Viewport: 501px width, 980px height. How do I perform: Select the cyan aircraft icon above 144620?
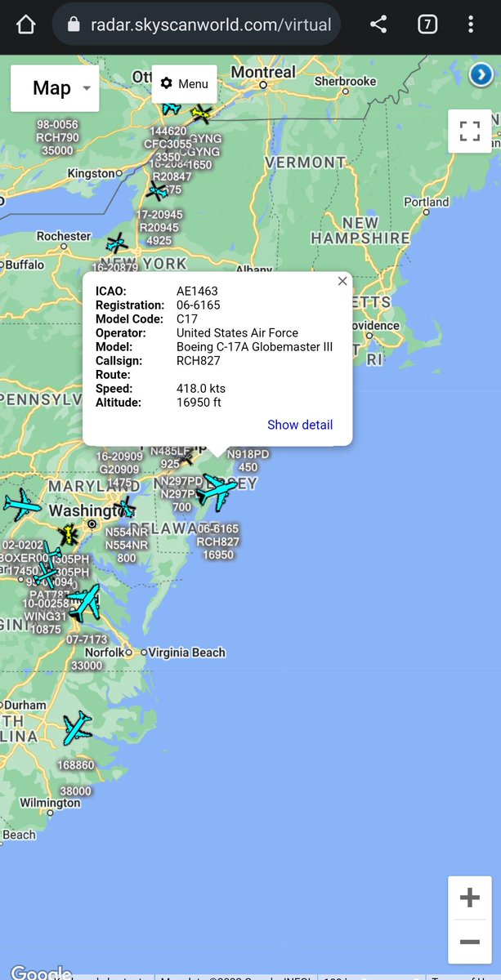(x=171, y=107)
